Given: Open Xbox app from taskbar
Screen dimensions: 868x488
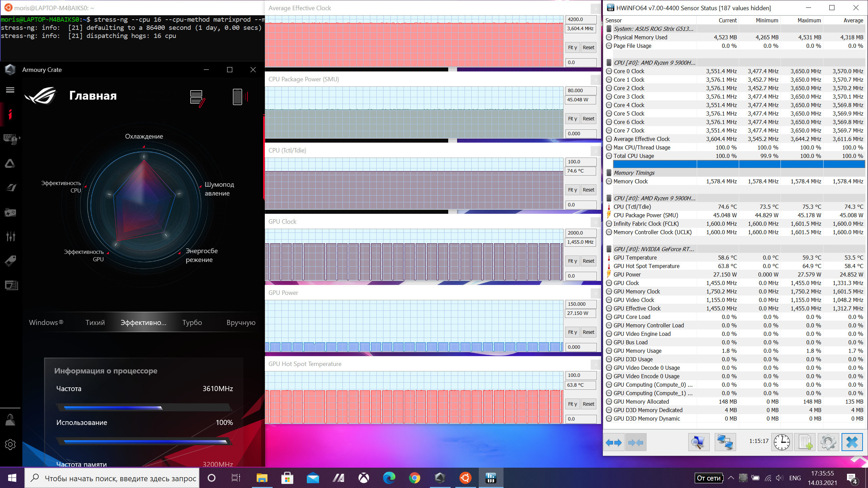Looking at the screenshot, I should (364, 478).
